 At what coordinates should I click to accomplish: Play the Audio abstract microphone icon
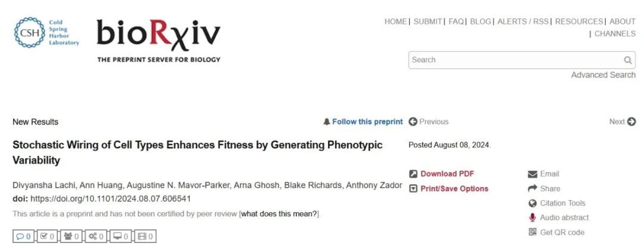532,217
